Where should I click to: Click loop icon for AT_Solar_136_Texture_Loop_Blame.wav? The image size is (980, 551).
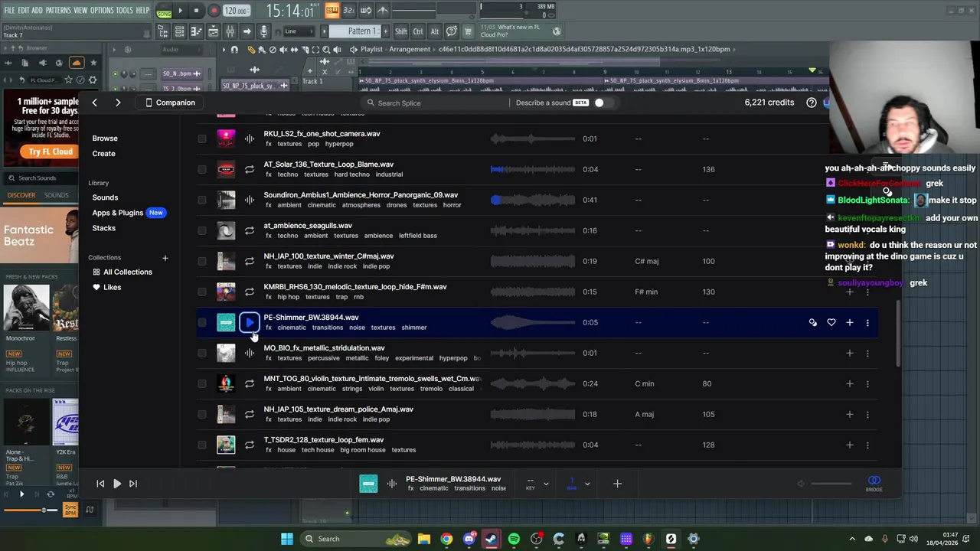(x=250, y=169)
